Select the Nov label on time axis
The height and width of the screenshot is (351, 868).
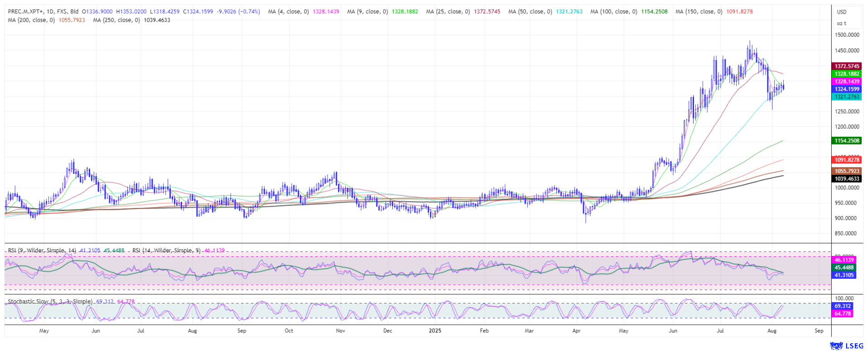pyautogui.click(x=341, y=331)
